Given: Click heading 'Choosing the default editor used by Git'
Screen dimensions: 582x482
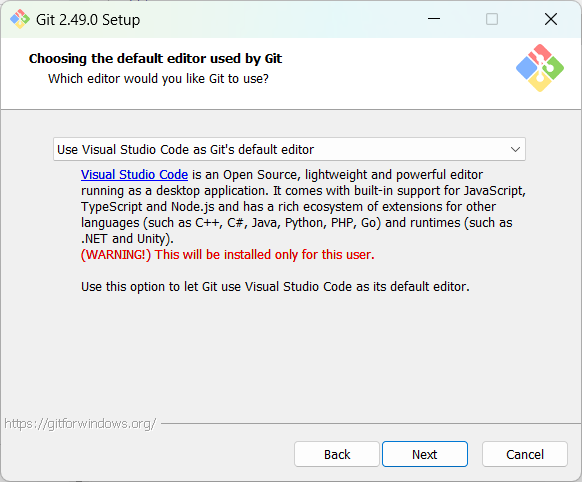Looking at the screenshot, I should [x=155, y=59].
